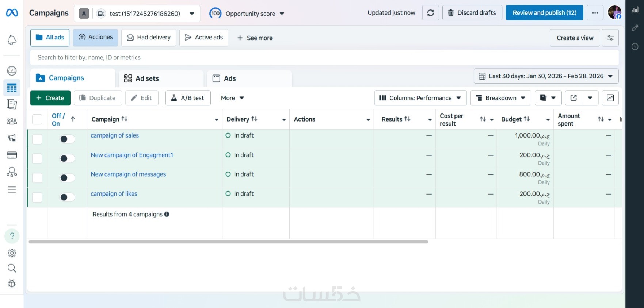Open Events Manager icon in sidebar
Viewport: 644px width, 308px height.
(x=12, y=172)
